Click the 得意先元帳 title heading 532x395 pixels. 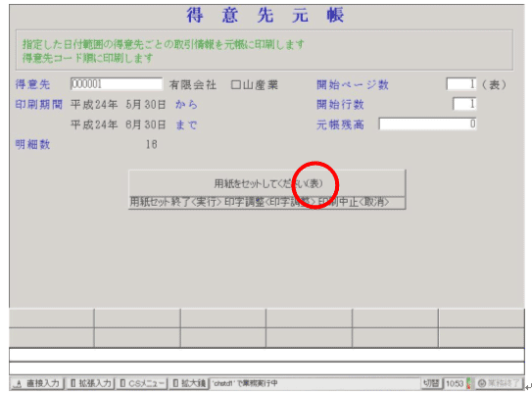(265, 16)
